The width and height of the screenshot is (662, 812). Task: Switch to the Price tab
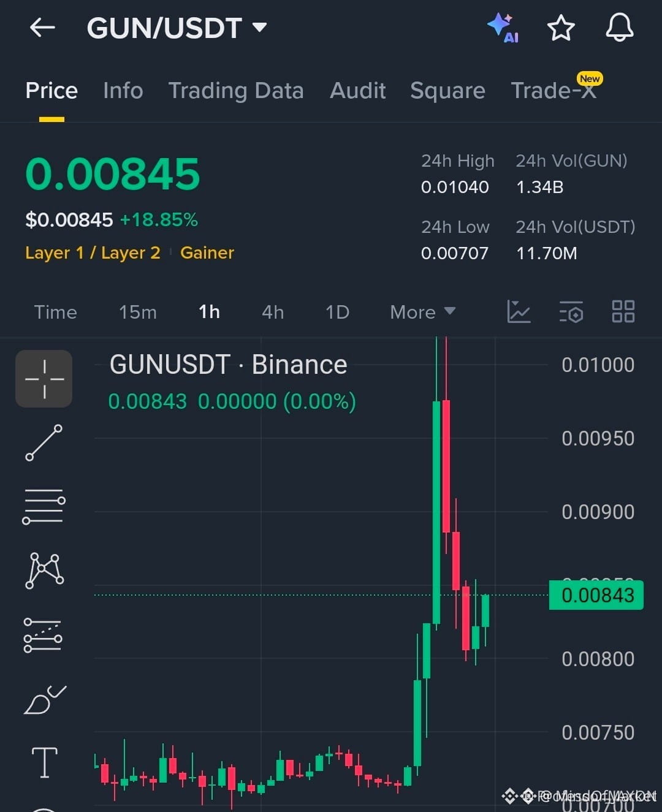[x=51, y=91]
